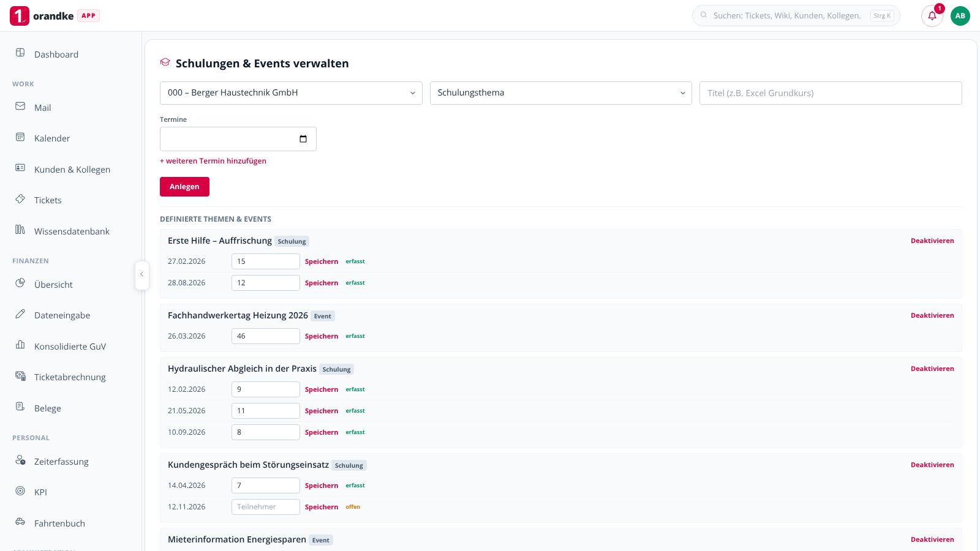Image resolution: width=980 pixels, height=551 pixels.
Task: Open the Konsolidierte GuV chart icon
Action: click(x=20, y=345)
